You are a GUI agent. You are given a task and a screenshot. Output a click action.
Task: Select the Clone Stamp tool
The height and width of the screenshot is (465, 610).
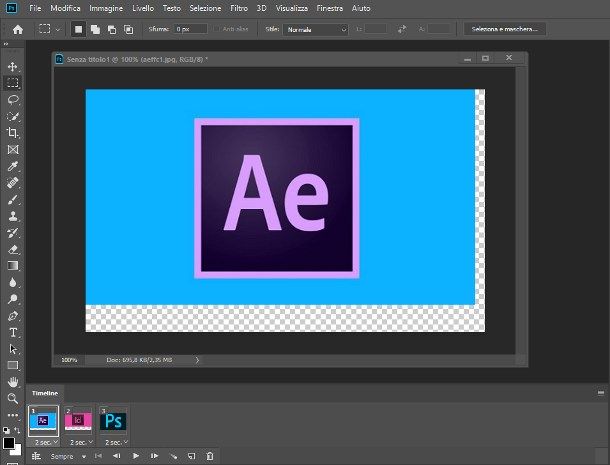pos(12,216)
